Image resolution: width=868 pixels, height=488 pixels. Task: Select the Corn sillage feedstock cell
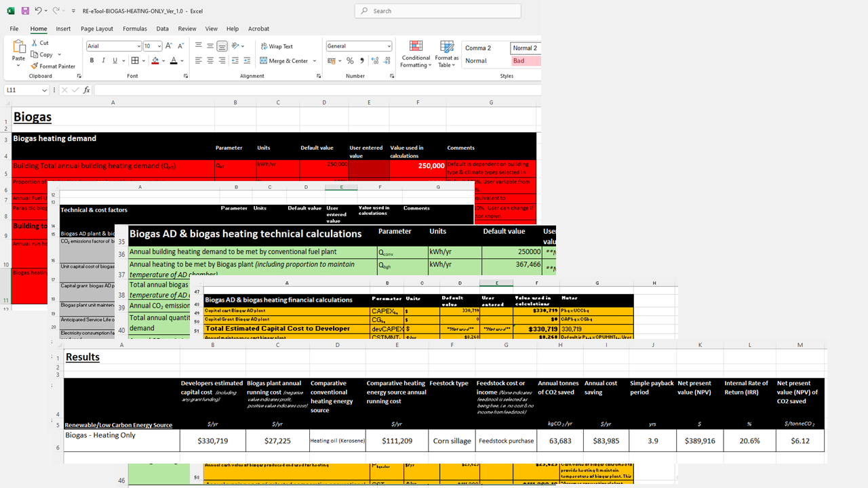(x=452, y=441)
